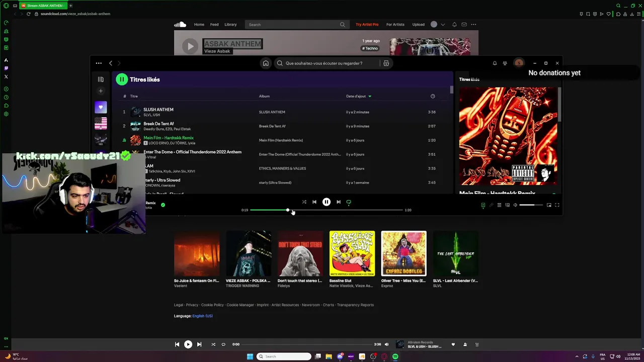644x362 pixels.
Task: Click Spotify sidebar plus create button
Action: tap(101, 91)
